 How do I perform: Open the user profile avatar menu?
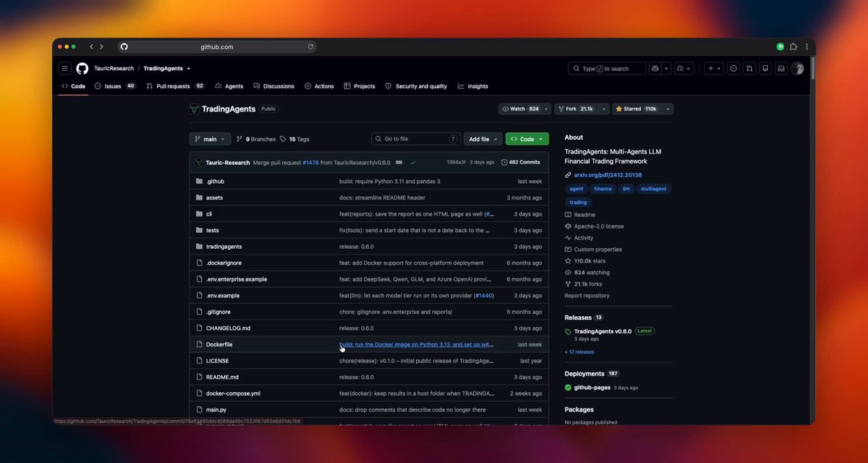(797, 69)
